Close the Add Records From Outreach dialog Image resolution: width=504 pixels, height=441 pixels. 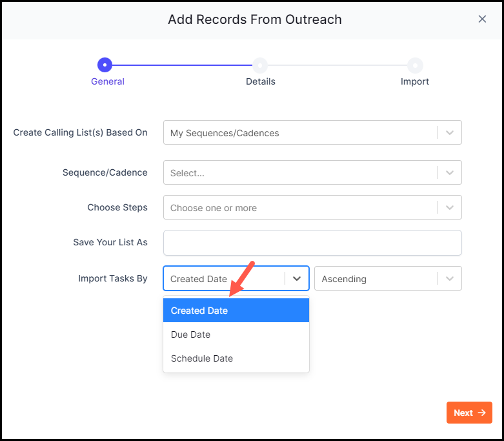click(482, 19)
